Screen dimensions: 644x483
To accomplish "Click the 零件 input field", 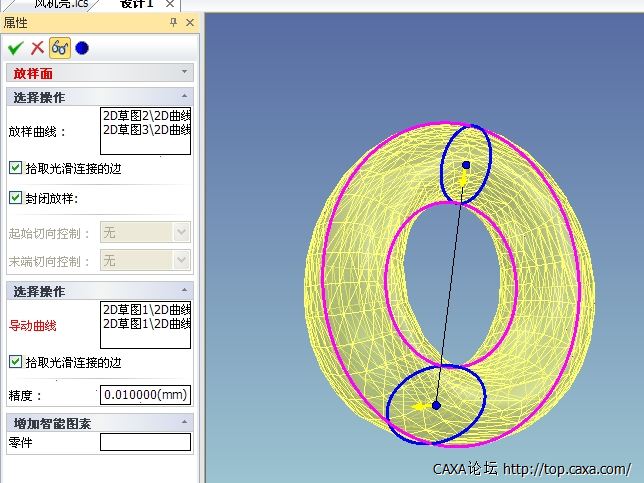I will point(145,442).
